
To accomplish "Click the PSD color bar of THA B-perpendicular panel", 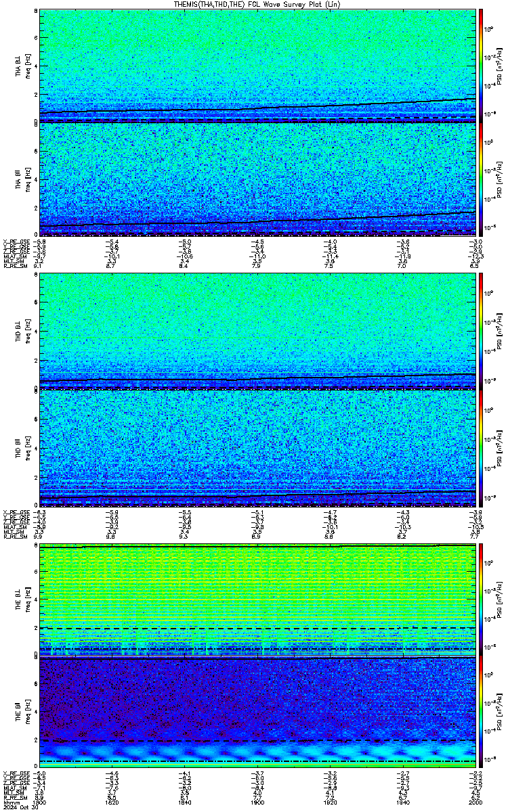I will [481, 66].
